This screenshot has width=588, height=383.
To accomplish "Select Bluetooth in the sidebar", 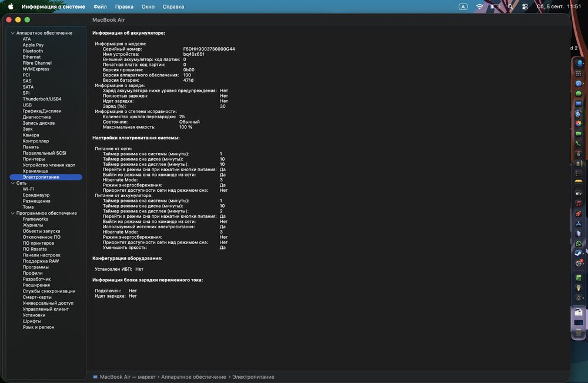I will tap(32, 51).
